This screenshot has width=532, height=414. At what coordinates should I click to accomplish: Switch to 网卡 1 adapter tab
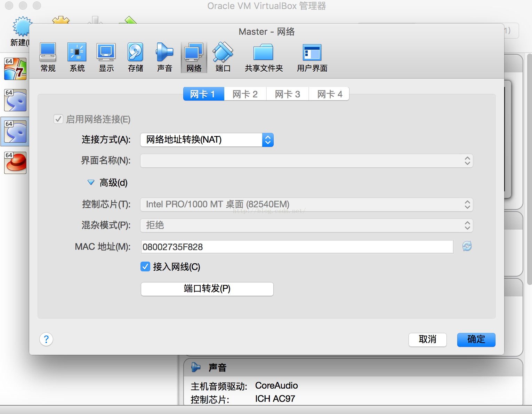203,94
